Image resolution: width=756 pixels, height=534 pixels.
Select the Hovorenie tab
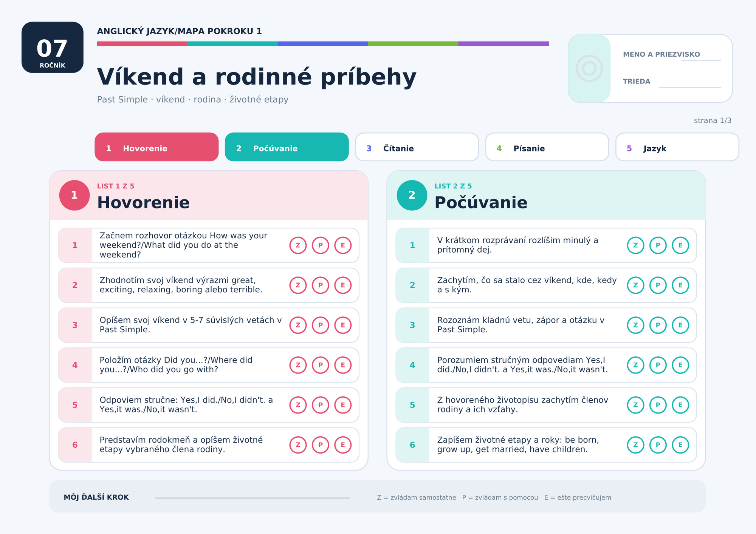[156, 147]
